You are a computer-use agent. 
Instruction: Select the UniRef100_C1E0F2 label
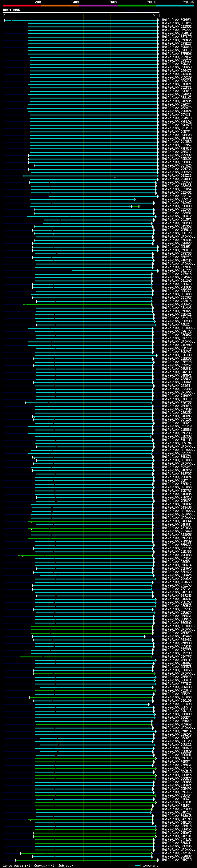(x=176, y=216)
